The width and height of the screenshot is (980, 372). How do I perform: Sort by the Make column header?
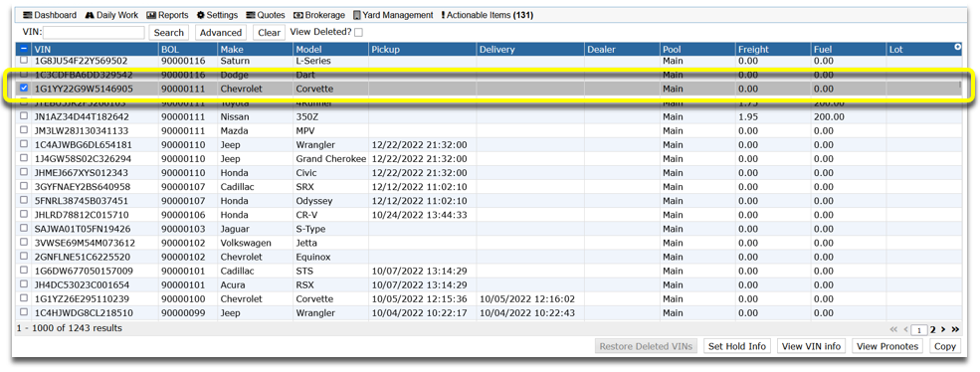click(x=255, y=50)
